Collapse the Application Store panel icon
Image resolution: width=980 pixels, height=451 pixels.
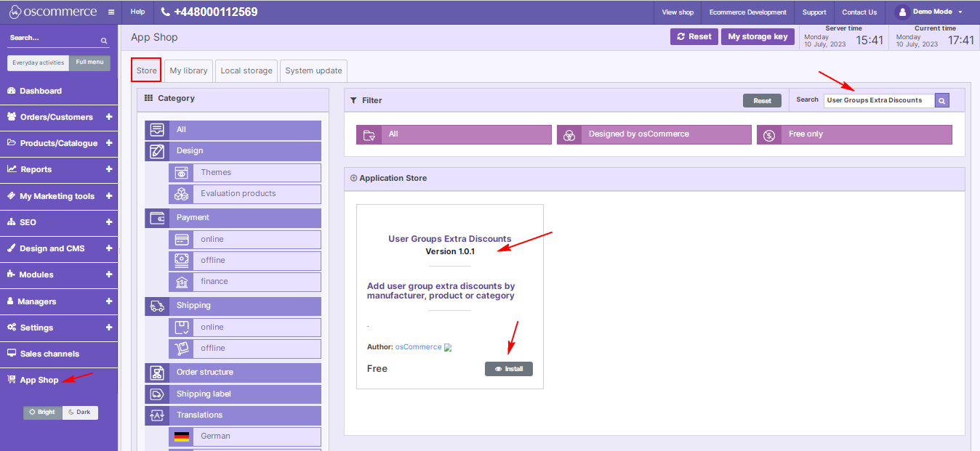coord(353,178)
